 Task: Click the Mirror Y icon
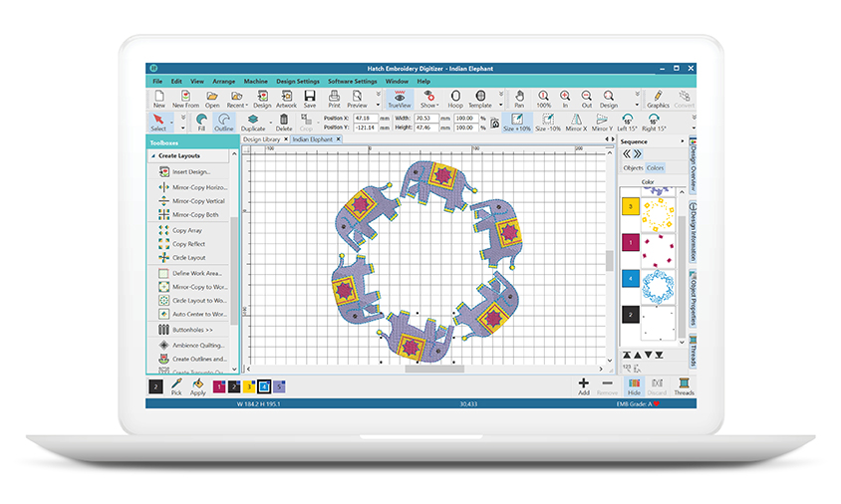(x=602, y=123)
